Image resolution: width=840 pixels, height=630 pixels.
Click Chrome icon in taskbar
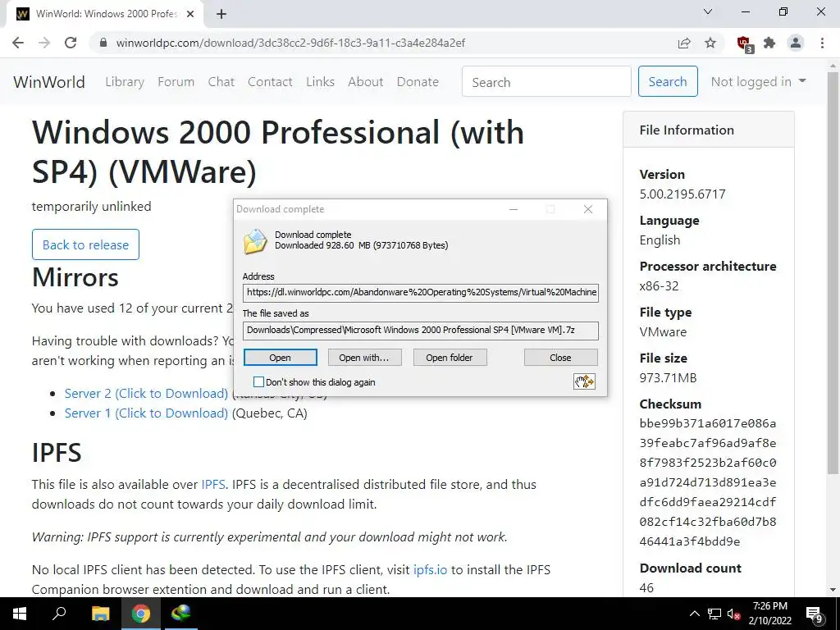coord(141,614)
